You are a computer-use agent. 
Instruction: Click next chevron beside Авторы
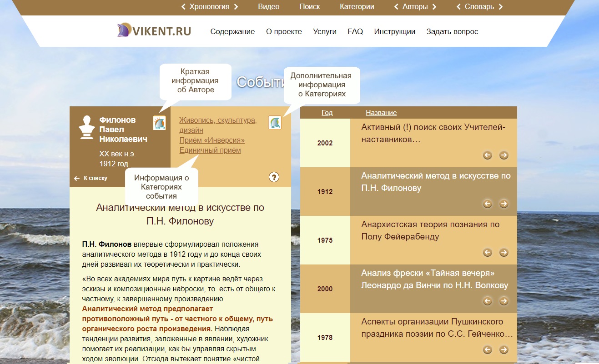(x=434, y=7)
